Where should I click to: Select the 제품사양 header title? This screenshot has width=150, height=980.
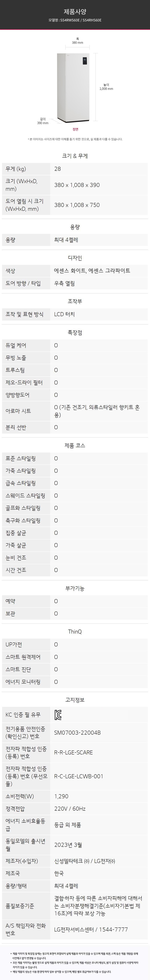(x=75, y=12)
